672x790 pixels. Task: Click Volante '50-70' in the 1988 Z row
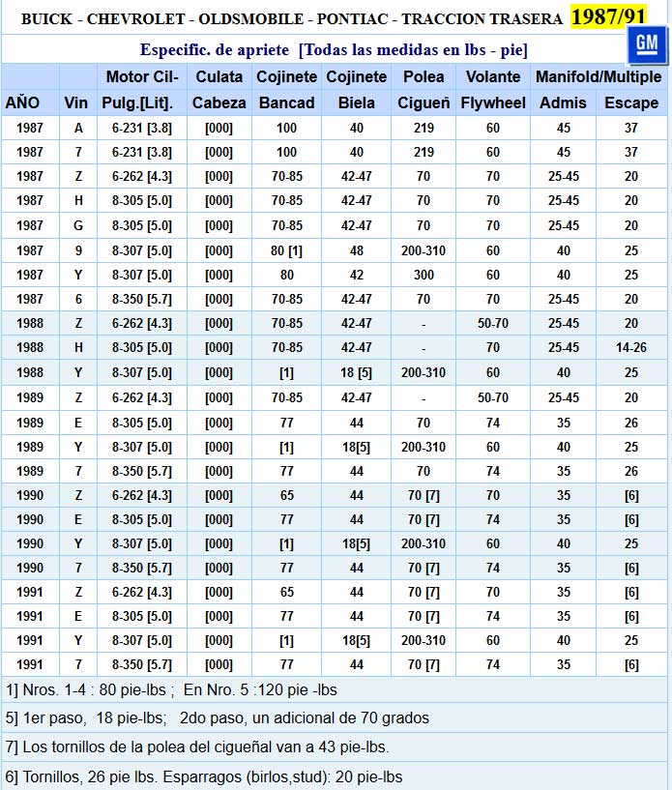tap(493, 323)
